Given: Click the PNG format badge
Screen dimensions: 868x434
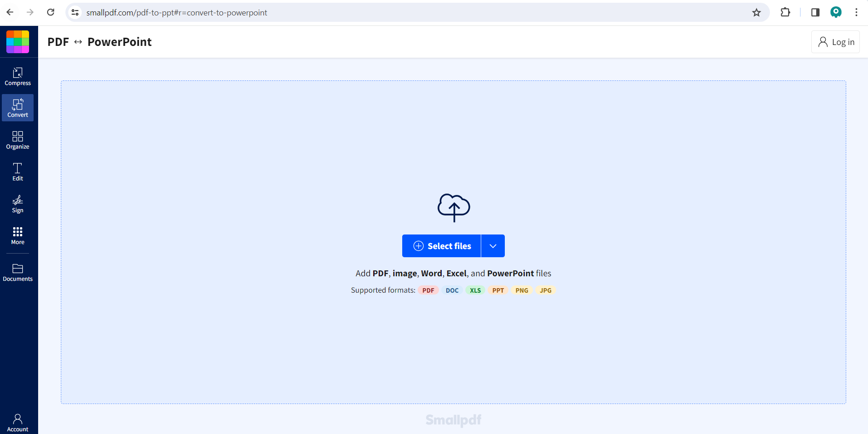Looking at the screenshot, I should [x=522, y=290].
